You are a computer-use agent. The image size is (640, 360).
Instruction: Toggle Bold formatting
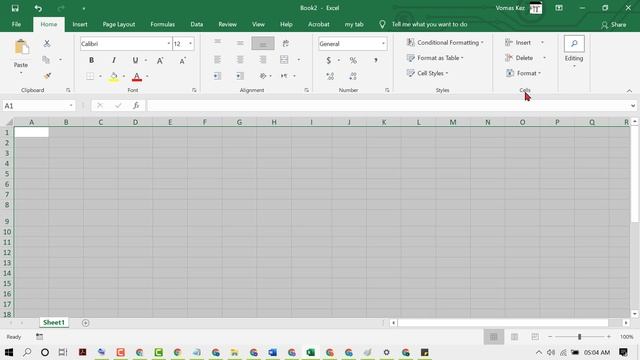tap(91, 60)
